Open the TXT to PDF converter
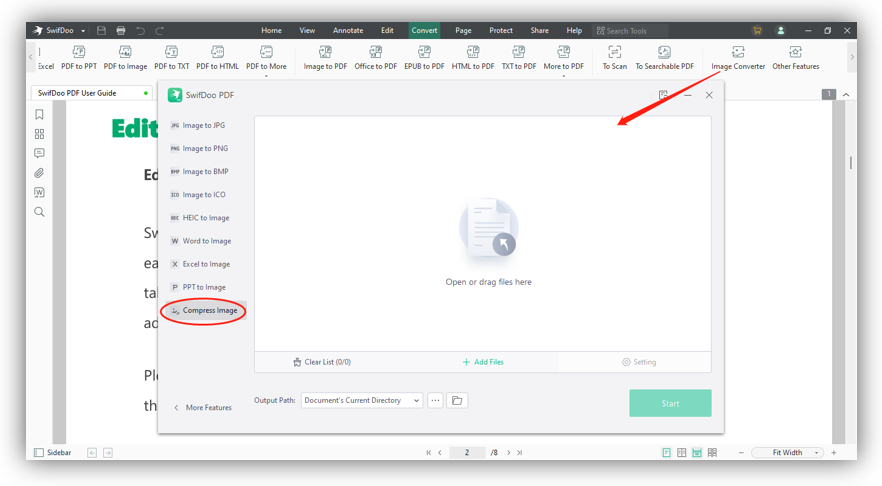The image size is (882, 486). [x=519, y=58]
